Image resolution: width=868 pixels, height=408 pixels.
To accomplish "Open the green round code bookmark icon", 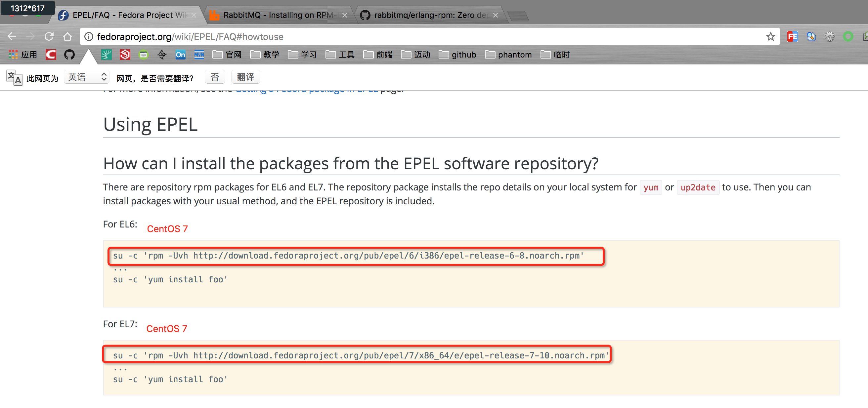I will point(144,55).
